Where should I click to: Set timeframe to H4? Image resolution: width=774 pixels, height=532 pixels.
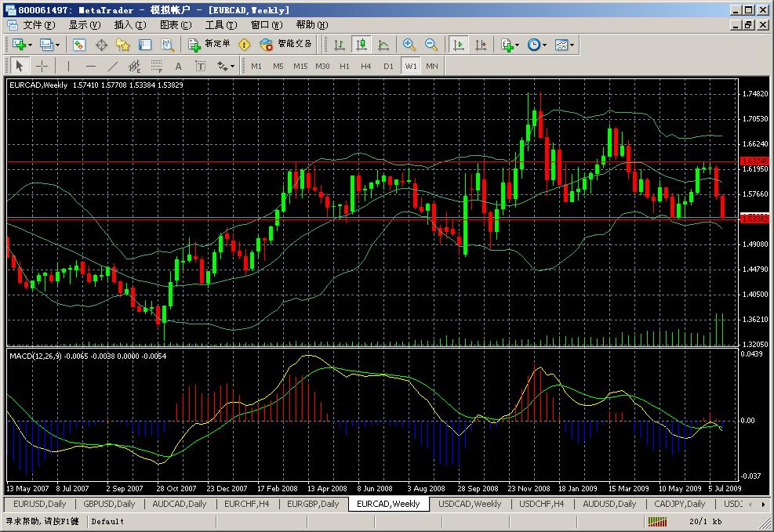[x=366, y=67]
